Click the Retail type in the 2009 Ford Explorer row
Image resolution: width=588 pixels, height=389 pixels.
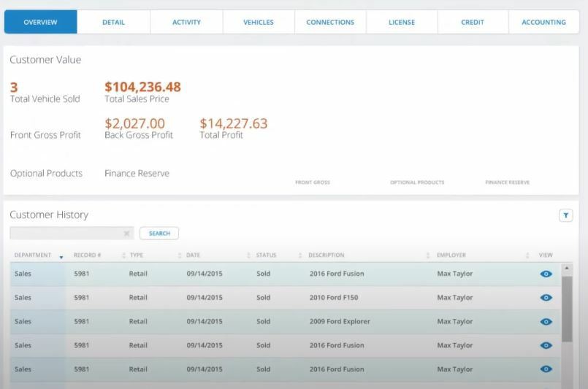coord(138,322)
